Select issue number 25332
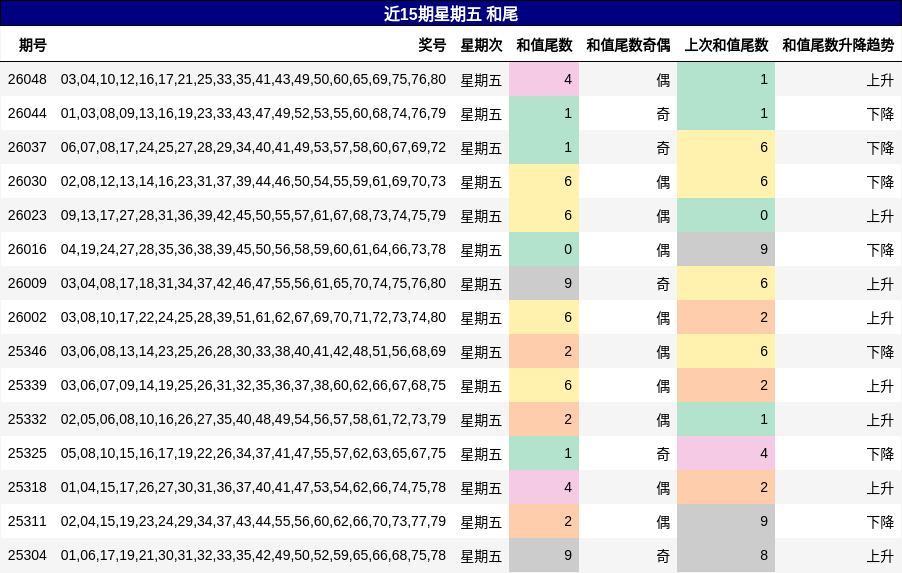This screenshot has width=902, height=573. click(x=27, y=419)
